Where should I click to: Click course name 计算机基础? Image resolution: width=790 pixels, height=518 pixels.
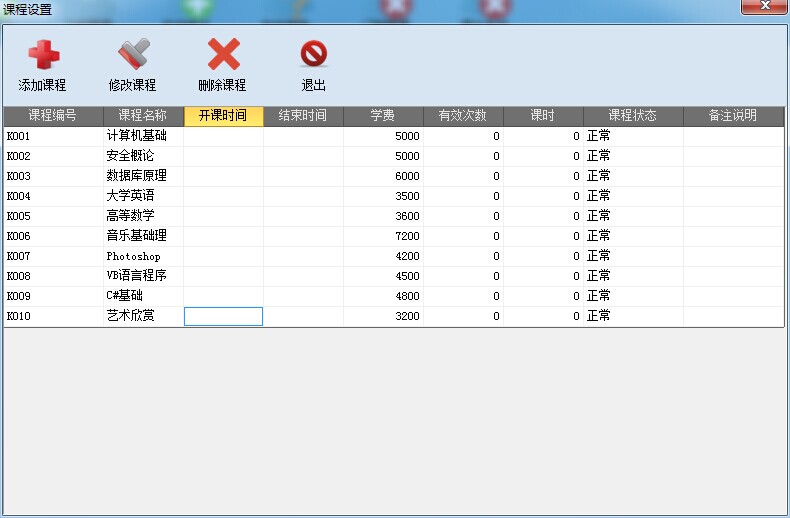tap(137, 136)
